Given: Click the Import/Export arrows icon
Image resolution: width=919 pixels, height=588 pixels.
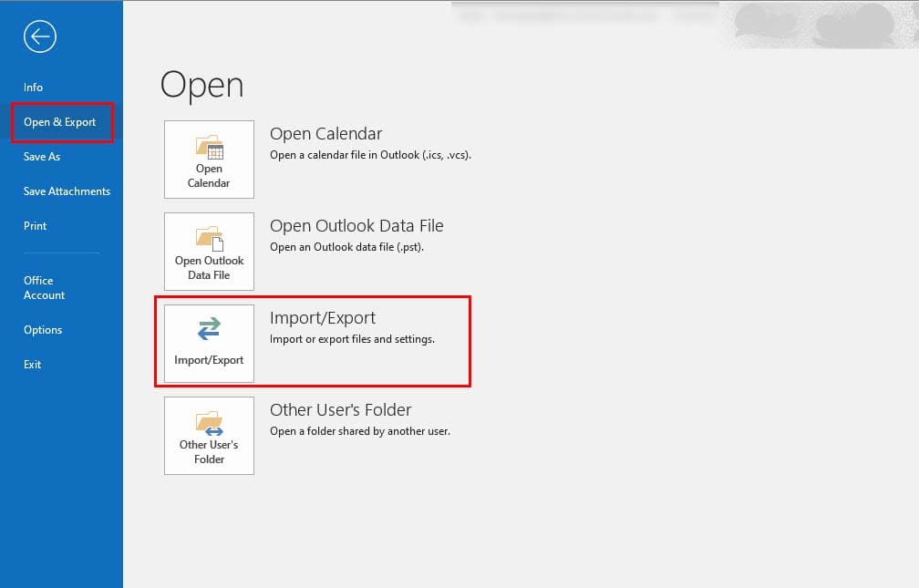Looking at the screenshot, I should click(x=210, y=329).
